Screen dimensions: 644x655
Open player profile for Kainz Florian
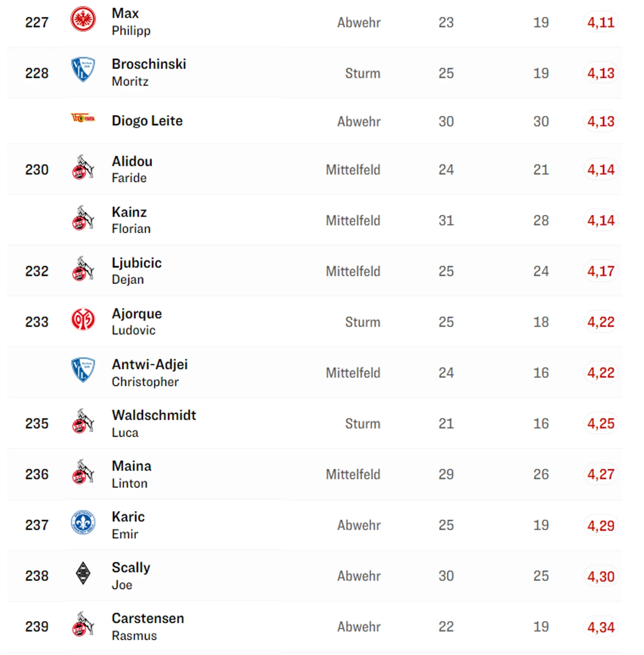pyautogui.click(x=131, y=220)
